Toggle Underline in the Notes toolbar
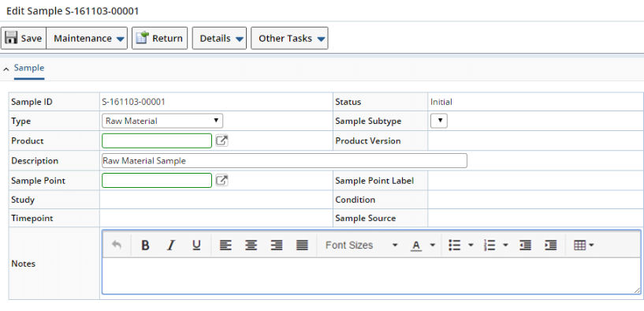644x311 pixels. (196, 245)
